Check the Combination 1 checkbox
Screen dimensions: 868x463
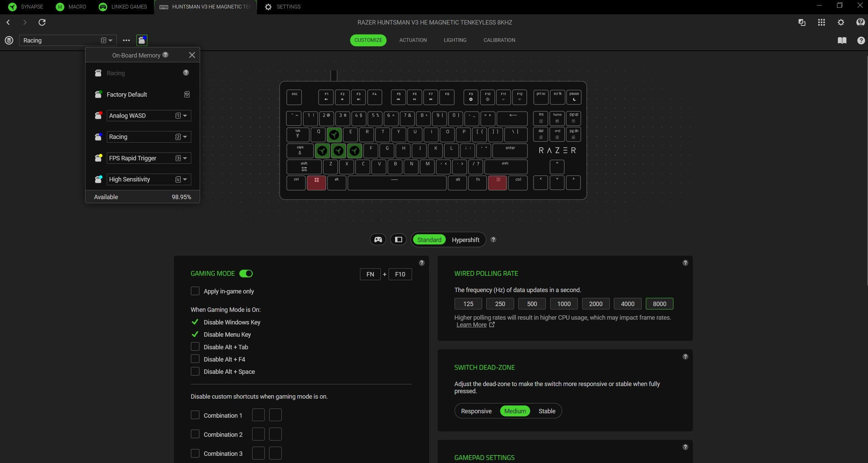coord(195,415)
